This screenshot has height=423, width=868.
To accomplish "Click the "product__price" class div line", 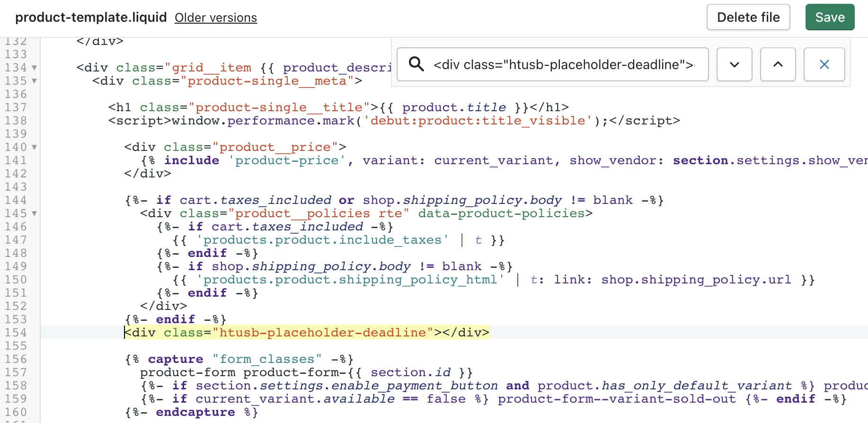I will click(235, 147).
